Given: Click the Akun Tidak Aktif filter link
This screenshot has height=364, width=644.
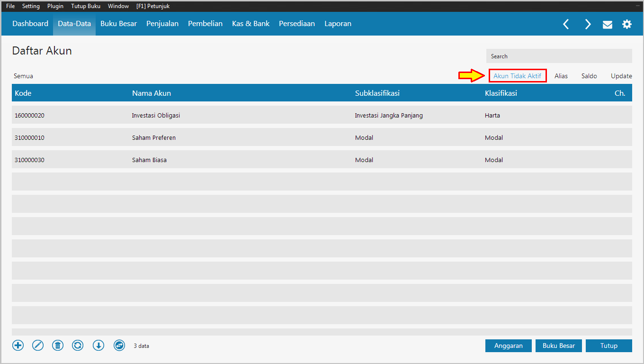Looking at the screenshot, I should [517, 76].
